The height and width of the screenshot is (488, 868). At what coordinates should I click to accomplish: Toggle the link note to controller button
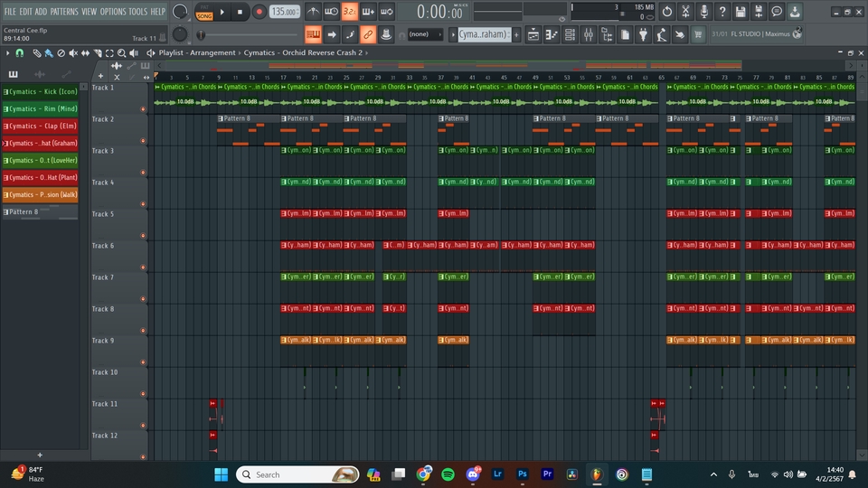[x=368, y=34]
